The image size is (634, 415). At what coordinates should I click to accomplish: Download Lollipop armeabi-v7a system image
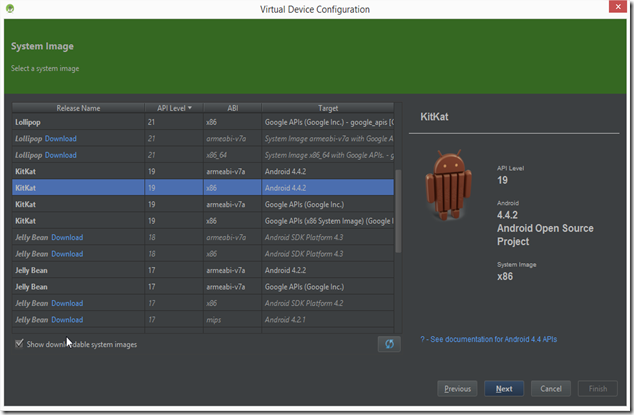coord(61,139)
